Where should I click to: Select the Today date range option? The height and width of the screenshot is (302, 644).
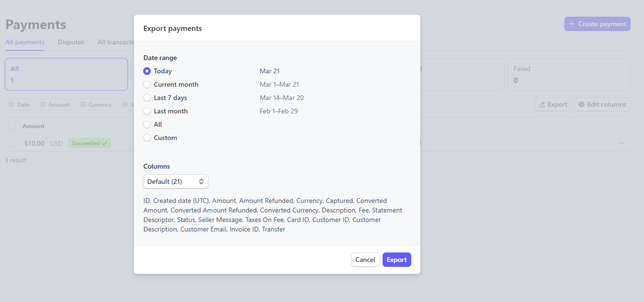point(147,71)
